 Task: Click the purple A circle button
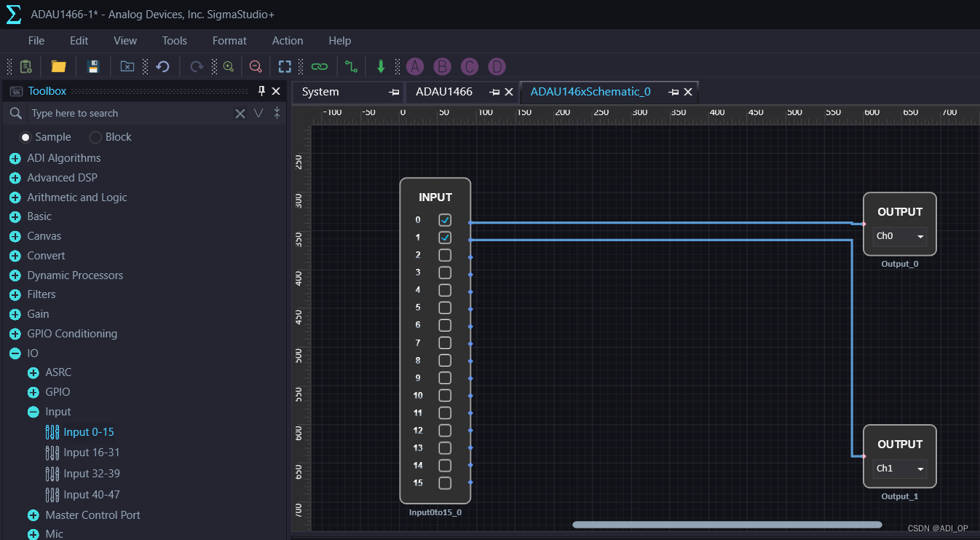tap(415, 67)
